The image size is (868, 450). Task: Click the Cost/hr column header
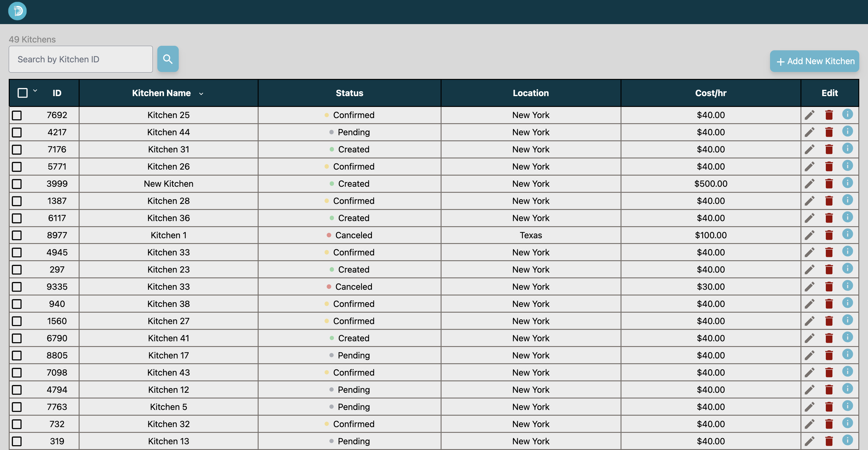tap(711, 93)
